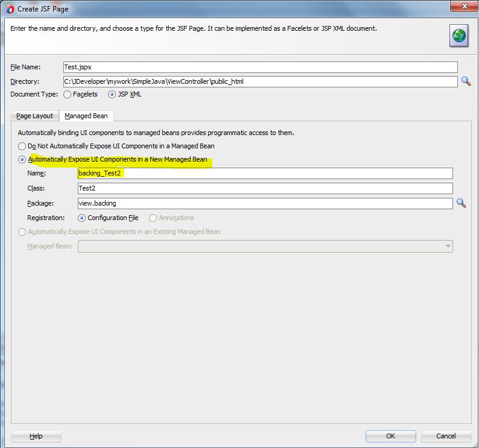Click into the Directory path field

(260, 81)
